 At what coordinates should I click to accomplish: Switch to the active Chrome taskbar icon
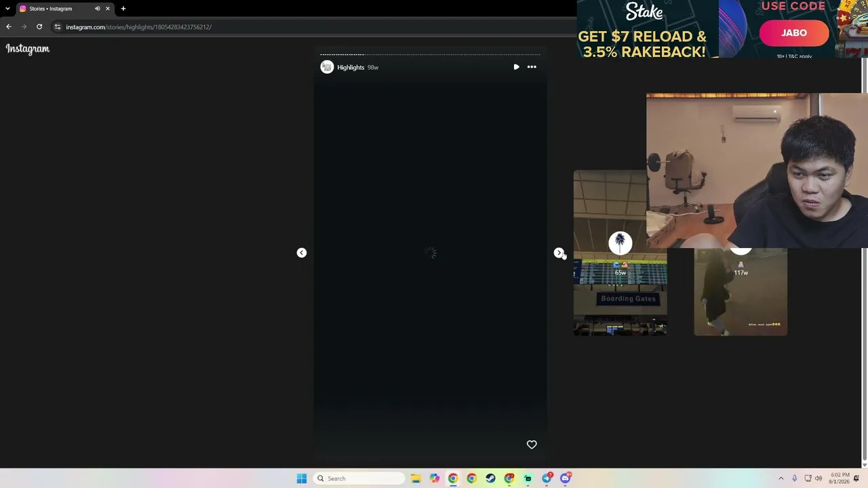coord(453,479)
